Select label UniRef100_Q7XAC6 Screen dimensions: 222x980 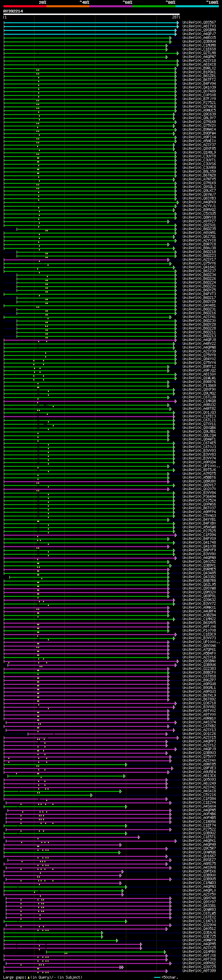pos(199,106)
